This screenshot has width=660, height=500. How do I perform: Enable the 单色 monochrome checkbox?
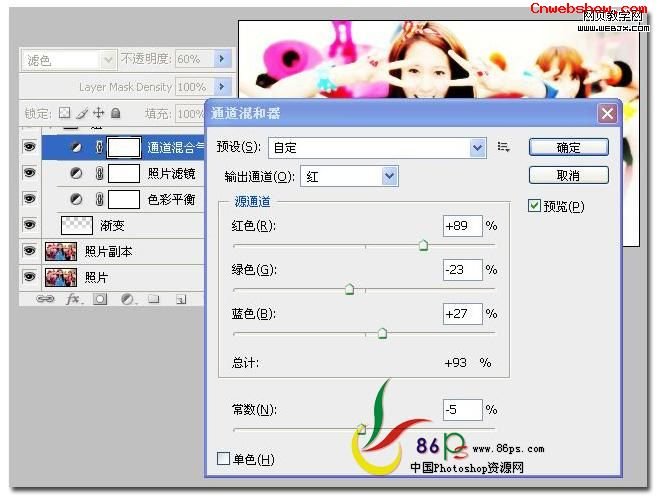point(224,459)
